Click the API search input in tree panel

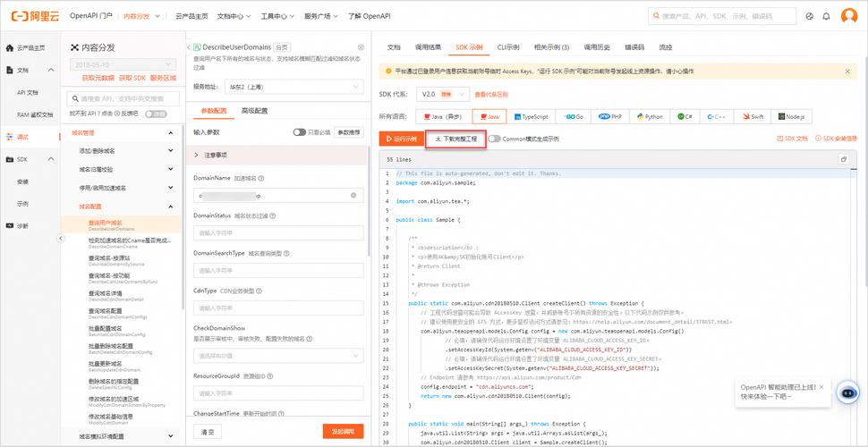[123, 99]
